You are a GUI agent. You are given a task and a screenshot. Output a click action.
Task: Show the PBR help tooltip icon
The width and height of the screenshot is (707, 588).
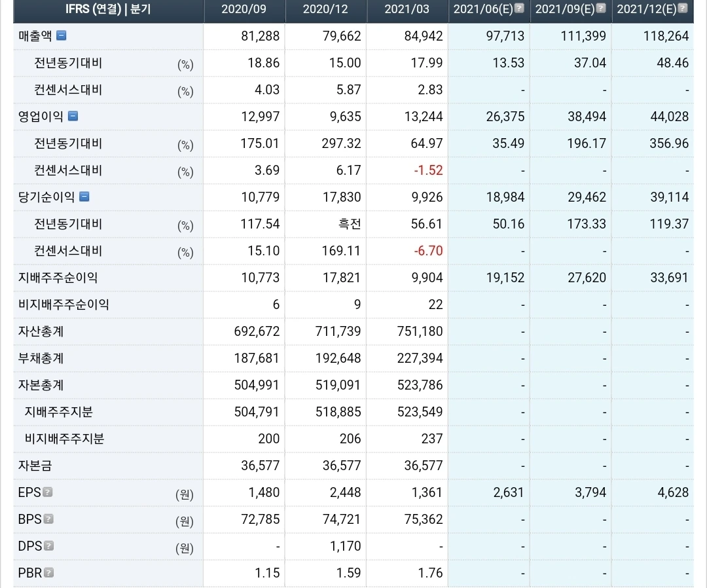point(49,573)
